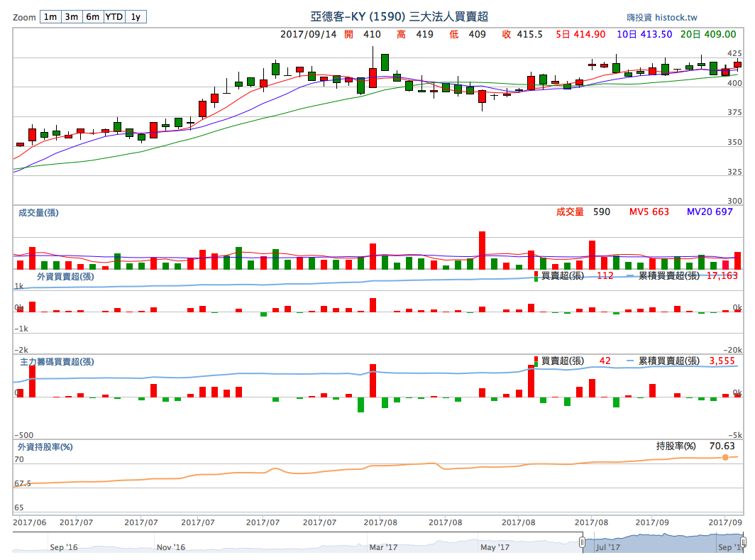Click Mar '17 on the navigator timeline
This screenshot has height=560, width=755.
(383, 547)
